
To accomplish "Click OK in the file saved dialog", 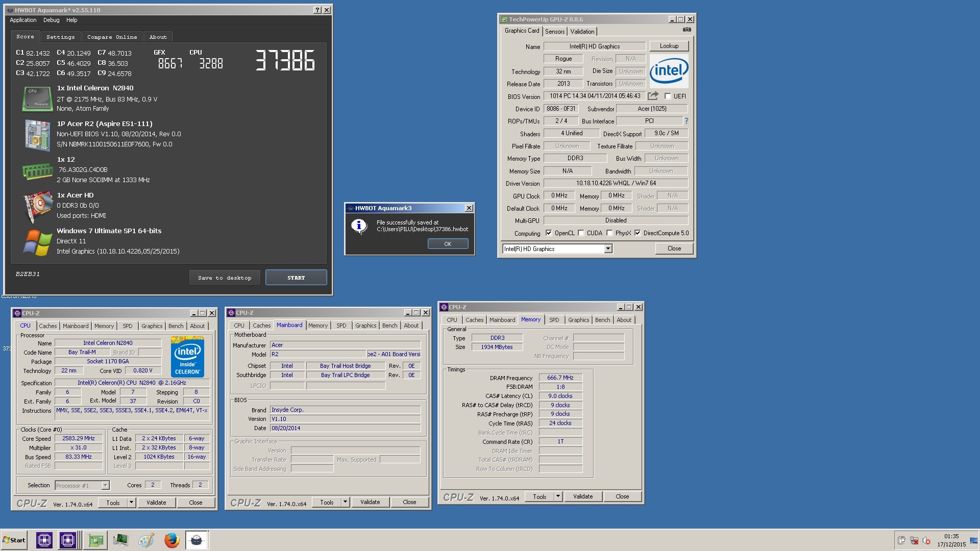I will [448, 244].
